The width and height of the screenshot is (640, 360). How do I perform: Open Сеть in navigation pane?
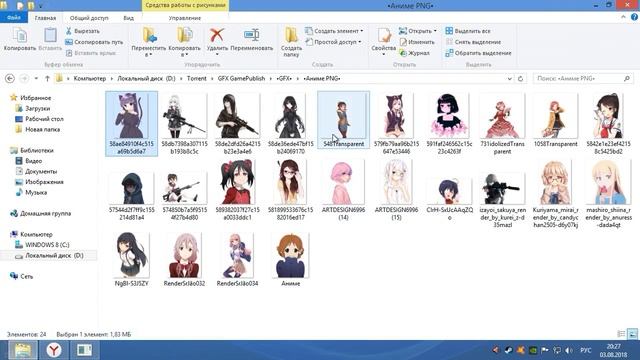[x=27, y=276]
